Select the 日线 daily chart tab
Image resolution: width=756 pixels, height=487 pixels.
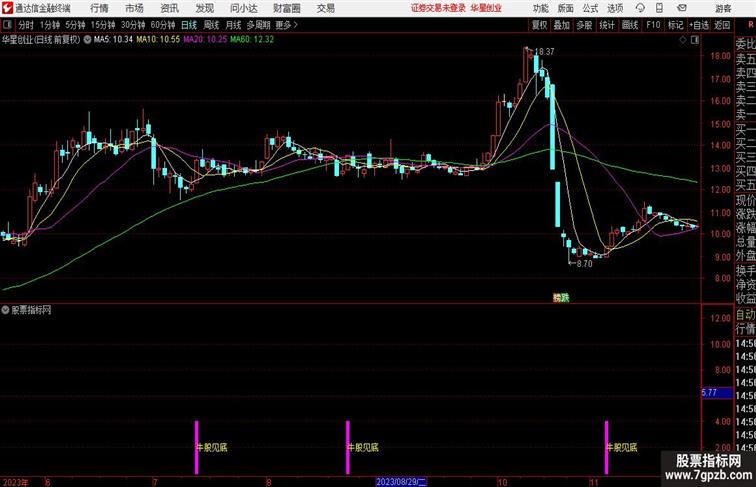(x=189, y=25)
